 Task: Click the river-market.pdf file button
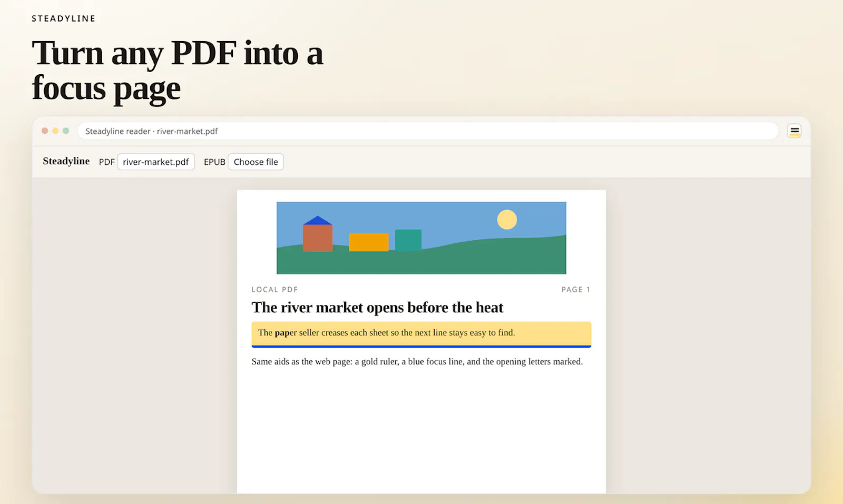[156, 162]
